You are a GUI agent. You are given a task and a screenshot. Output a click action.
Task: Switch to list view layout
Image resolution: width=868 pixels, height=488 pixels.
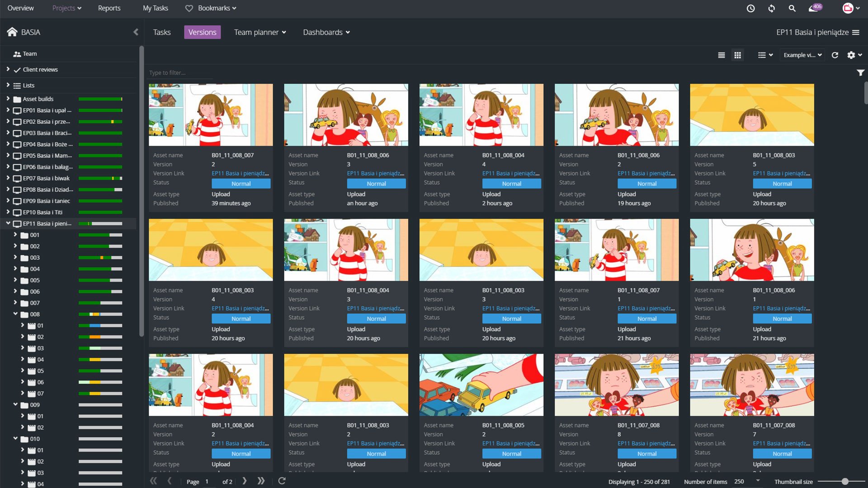point(722,55)
